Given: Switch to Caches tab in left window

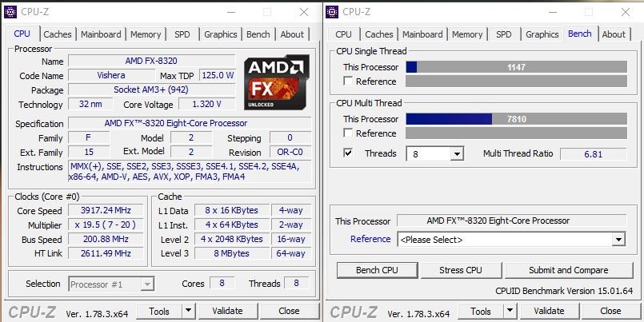Looking at the screenshot, I should [58, 34].
